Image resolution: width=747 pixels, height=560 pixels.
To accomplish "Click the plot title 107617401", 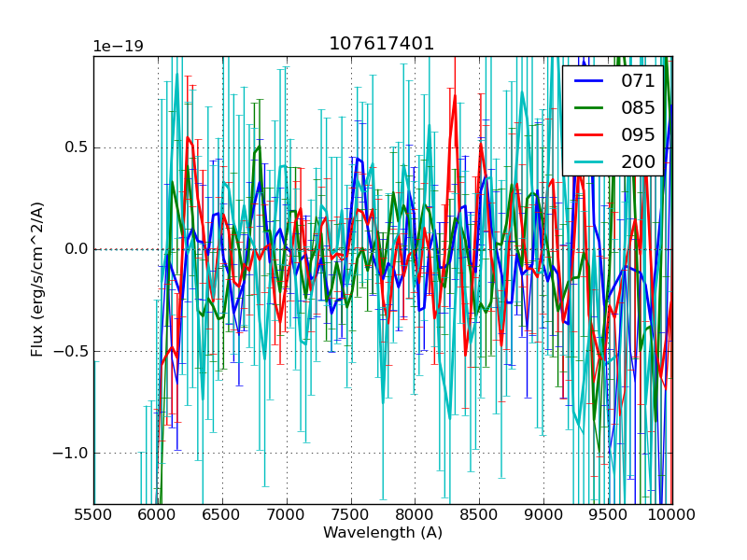I will 382,44.
